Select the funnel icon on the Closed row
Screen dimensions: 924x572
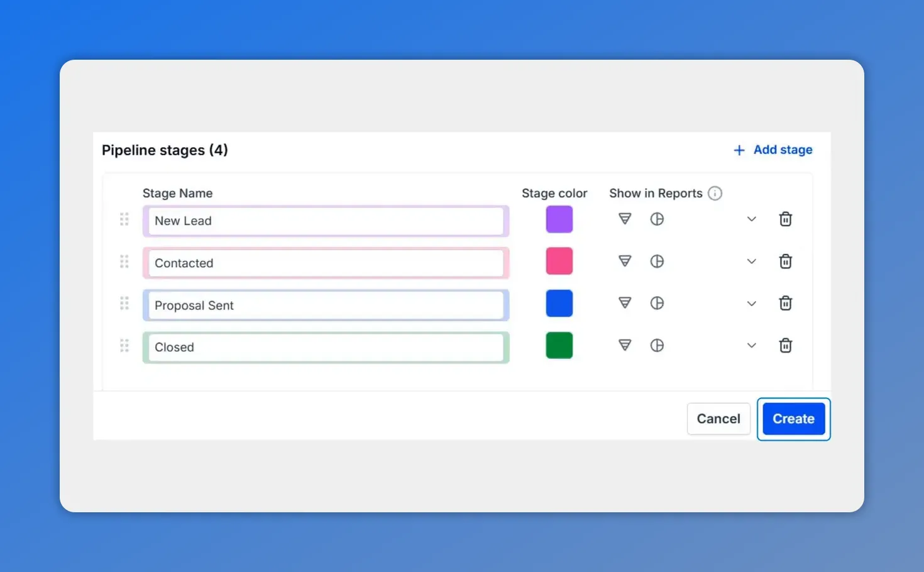pos(624,345)
